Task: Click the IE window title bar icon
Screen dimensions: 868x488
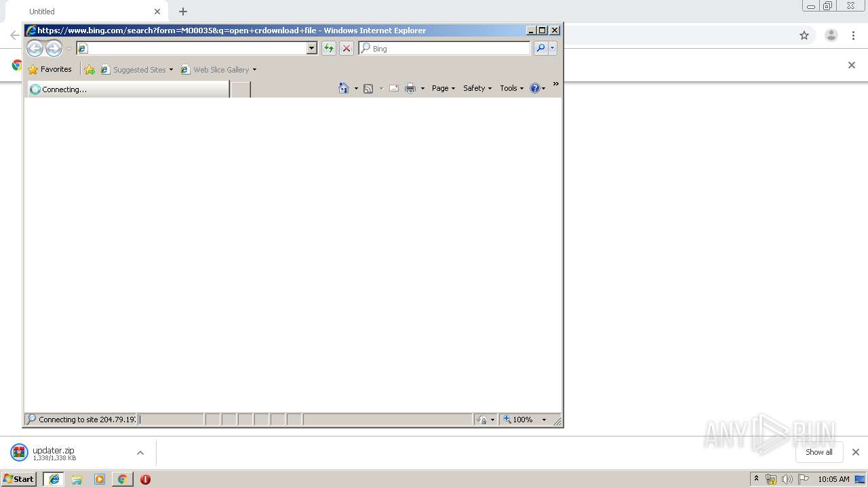Action: click(x=31, y=30)
